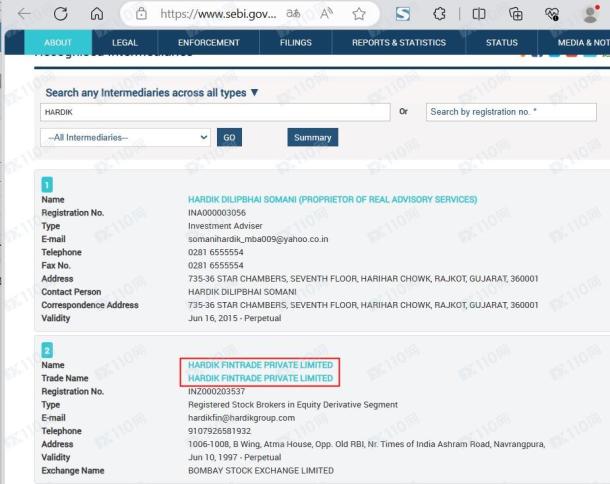
Task: Select validity Jun 10, 1997 - Perpetual
Action: tap(235, 457)
